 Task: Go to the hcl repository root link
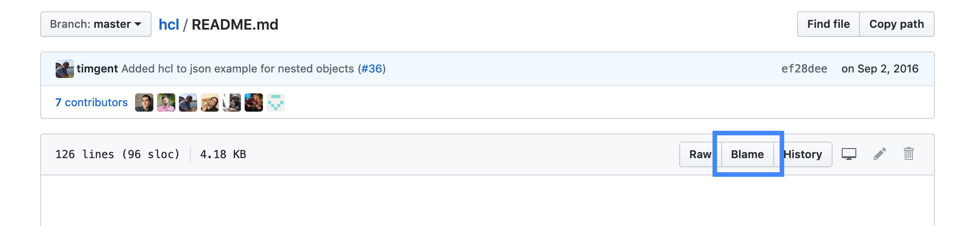(168, 24)
